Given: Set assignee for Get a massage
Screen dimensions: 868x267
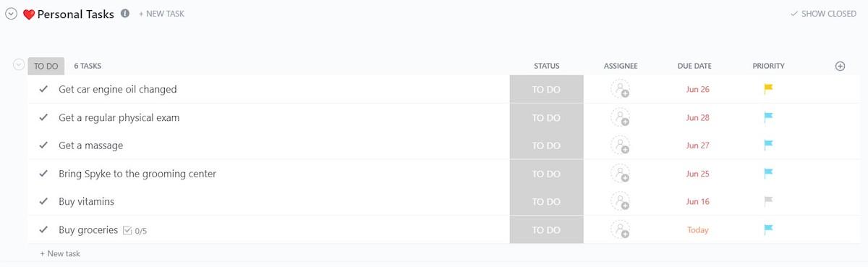Looking at the screenshot, I should [620, 145].
